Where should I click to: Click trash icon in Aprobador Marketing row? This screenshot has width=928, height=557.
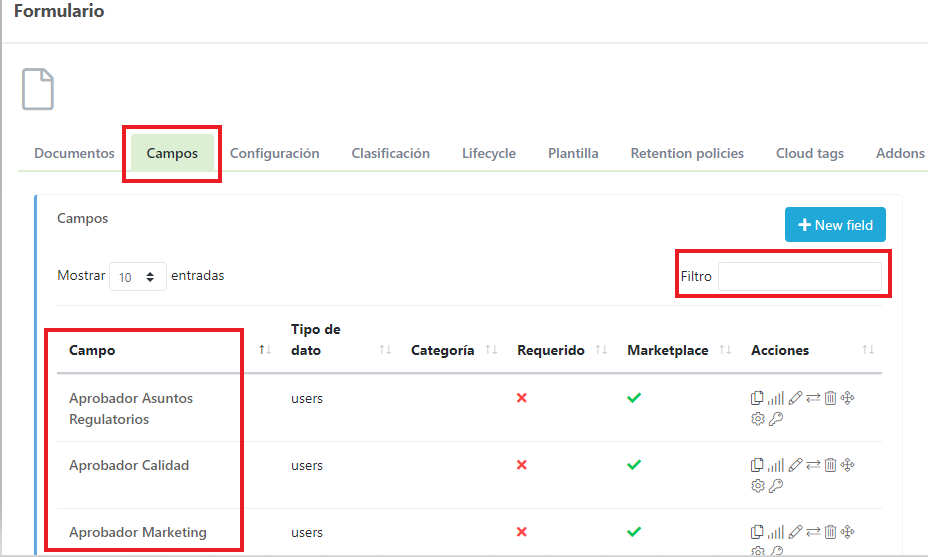click(x=830, y=532)
